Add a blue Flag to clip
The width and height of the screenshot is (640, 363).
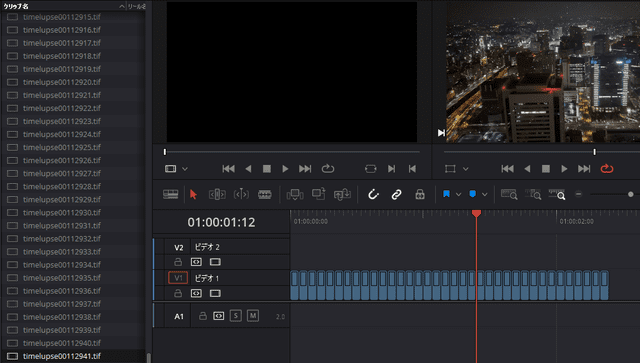click(447, 194)
